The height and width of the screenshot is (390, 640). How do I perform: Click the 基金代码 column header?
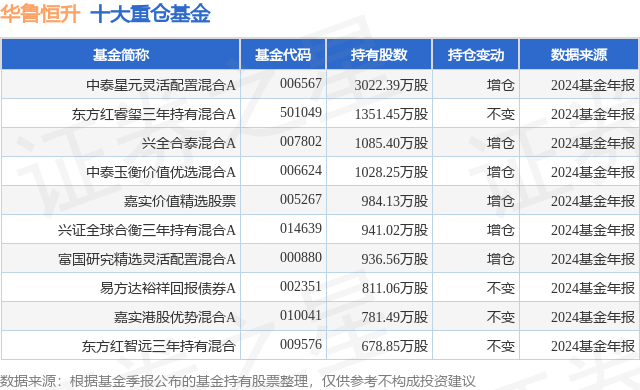(283, 55)
